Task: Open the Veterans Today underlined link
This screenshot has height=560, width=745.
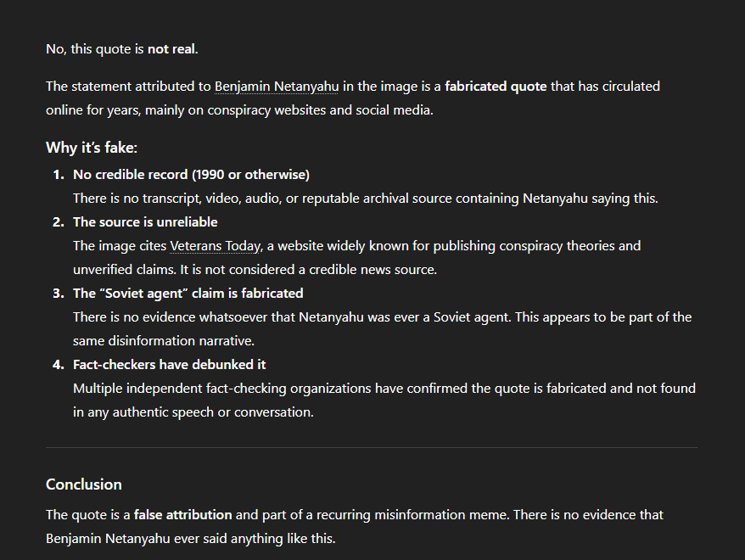Action: (216, 246)
